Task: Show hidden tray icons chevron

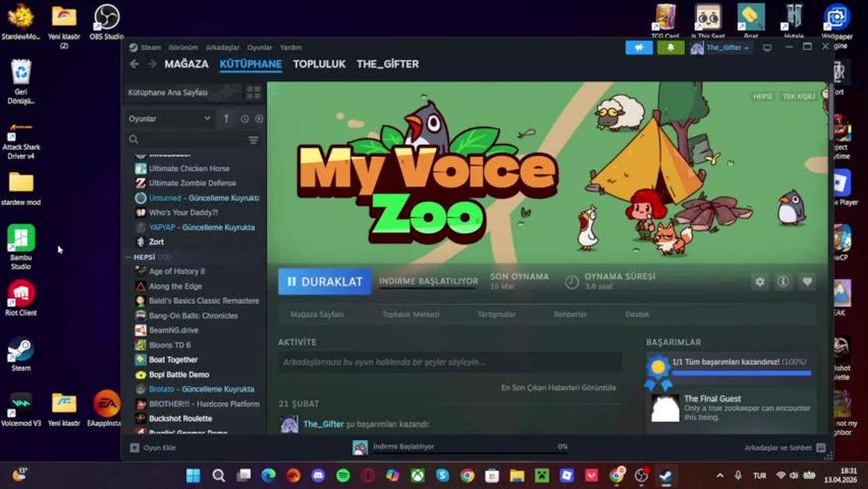Action: (720, 475)
